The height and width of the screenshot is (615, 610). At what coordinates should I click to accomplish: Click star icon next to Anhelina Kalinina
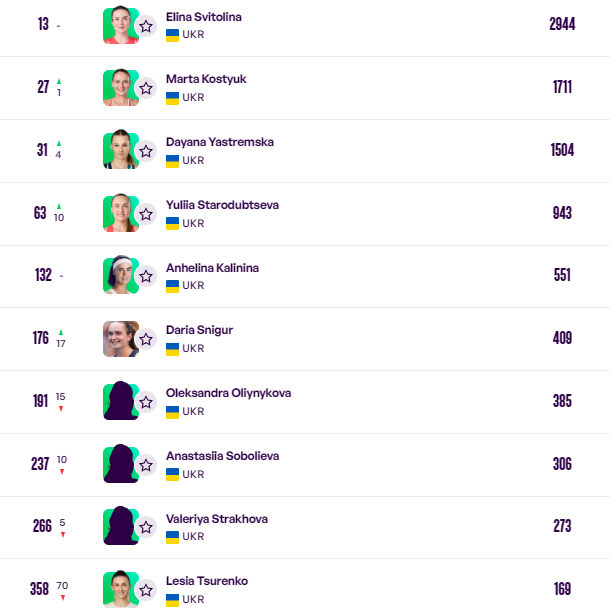[x=146, y=276]
